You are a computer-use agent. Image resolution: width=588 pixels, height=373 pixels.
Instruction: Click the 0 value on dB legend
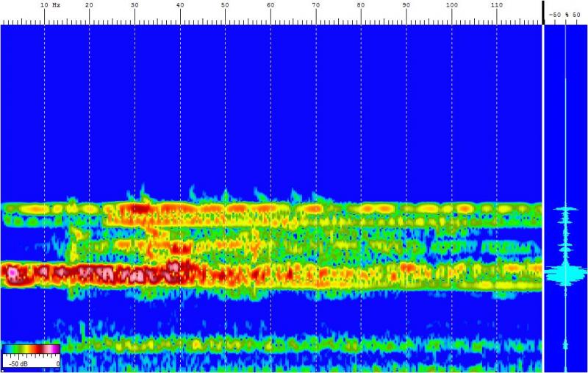58,363
